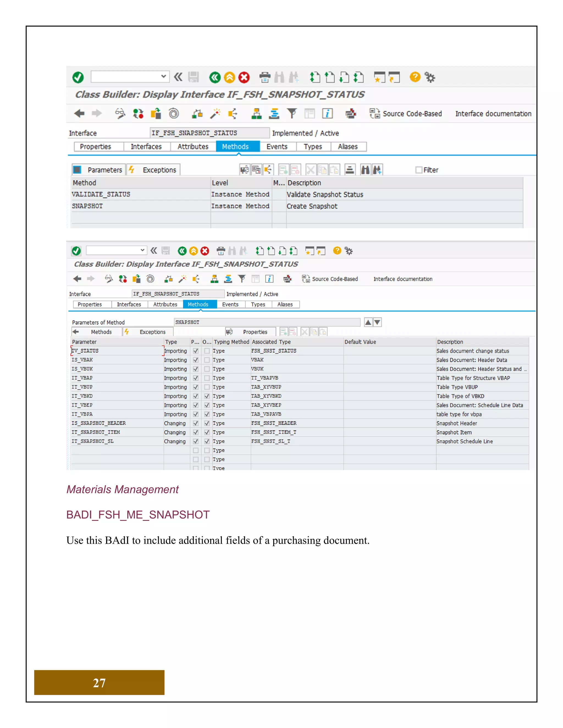The image size is (563, 728).
Task: Select the VALIDATE_STATUS method row
Action: pos(297,194)
